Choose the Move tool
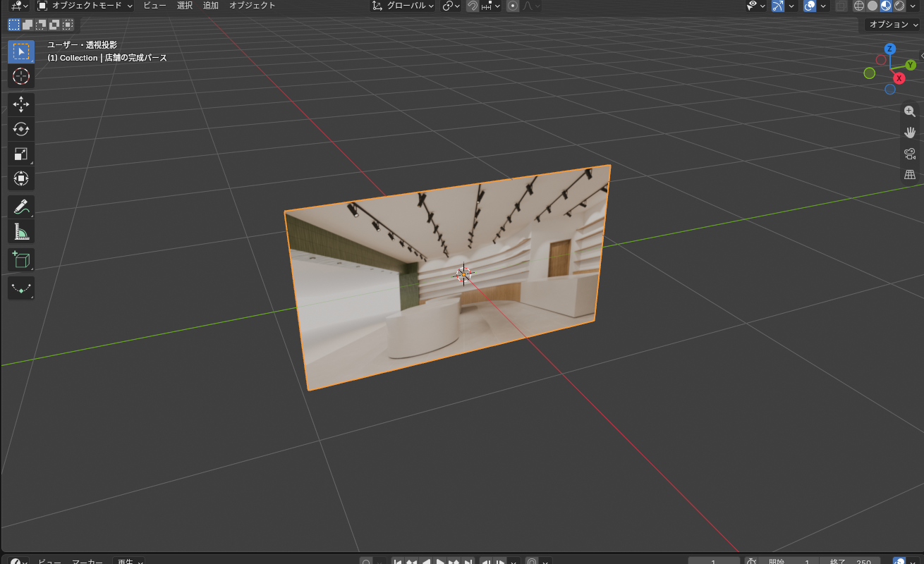This screenshot has height=564, width=924. [x=21, y=104]
